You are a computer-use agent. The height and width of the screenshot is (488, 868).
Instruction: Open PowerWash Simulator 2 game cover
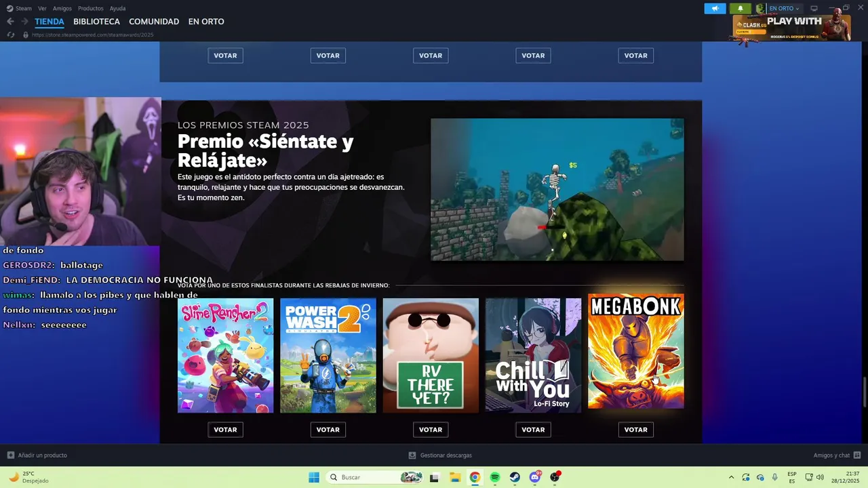tap(328, 355)
